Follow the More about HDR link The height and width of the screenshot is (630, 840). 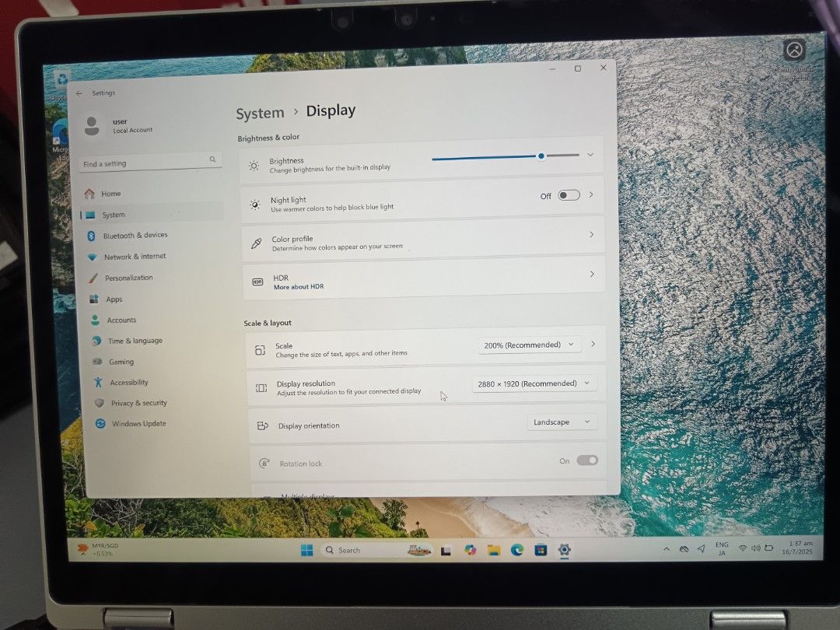299,287
